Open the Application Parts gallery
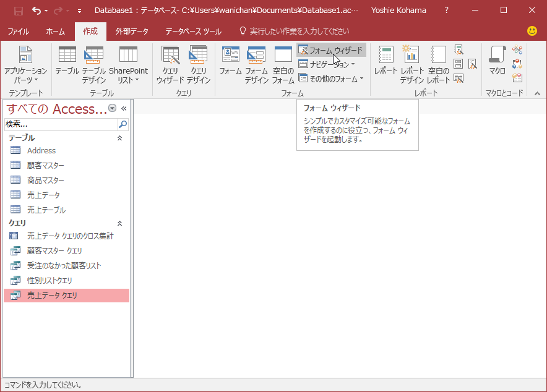 (25, 65)
